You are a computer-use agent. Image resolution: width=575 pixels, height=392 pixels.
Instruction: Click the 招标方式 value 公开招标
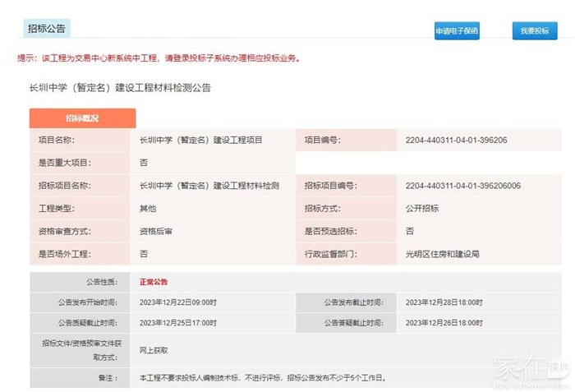[422, 209]
